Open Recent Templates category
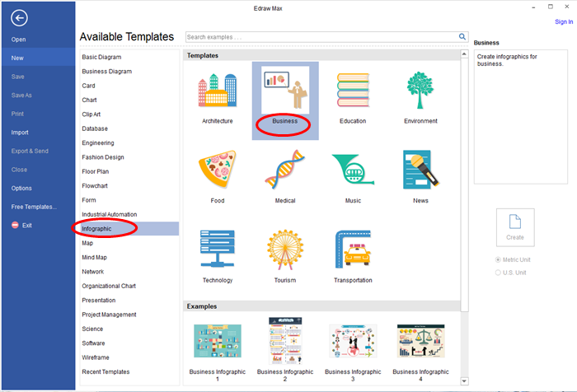Screen dimensions: 577x392 point(106,371)
